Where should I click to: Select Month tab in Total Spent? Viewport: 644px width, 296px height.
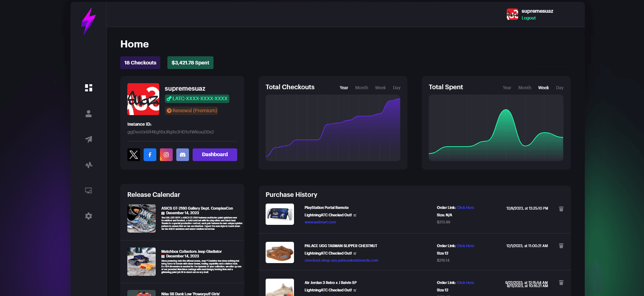pyautogui.click(x=525, y=88)
